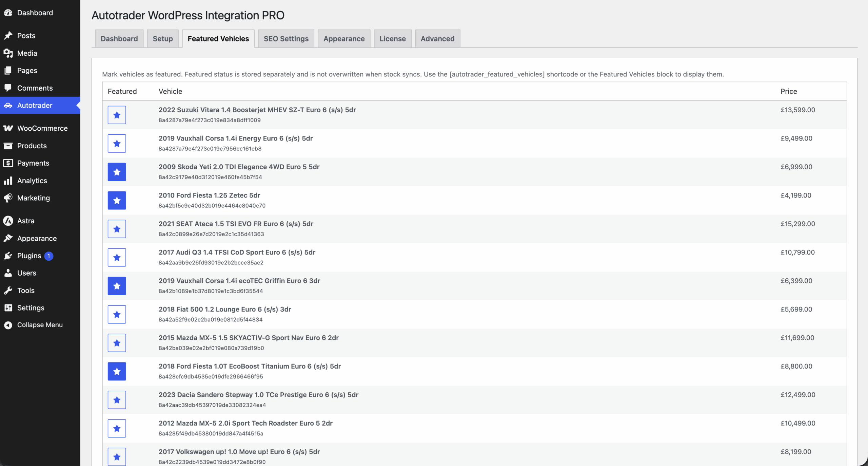The width and height of the screenshot is (868, 466).
Task: Unfeature the 2019 Vauxhall Corsa Griffin
Action: 117,286
